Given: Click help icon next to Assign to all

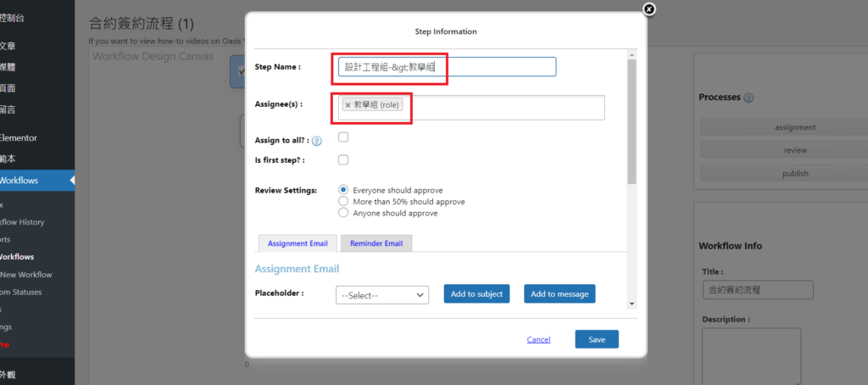Looking at the screenshot, I should [x=317, y=141].
